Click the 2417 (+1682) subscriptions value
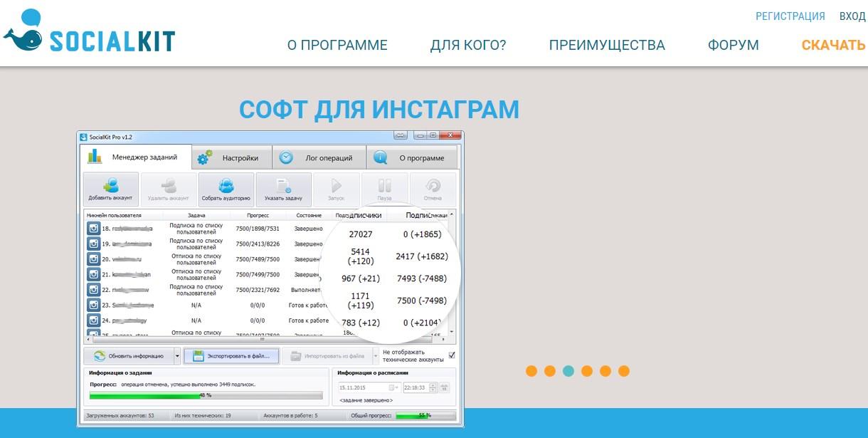 click(422, 256)
